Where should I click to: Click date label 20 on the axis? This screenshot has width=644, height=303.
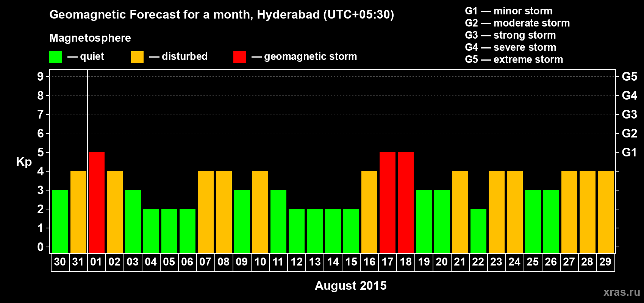point(442,262)
